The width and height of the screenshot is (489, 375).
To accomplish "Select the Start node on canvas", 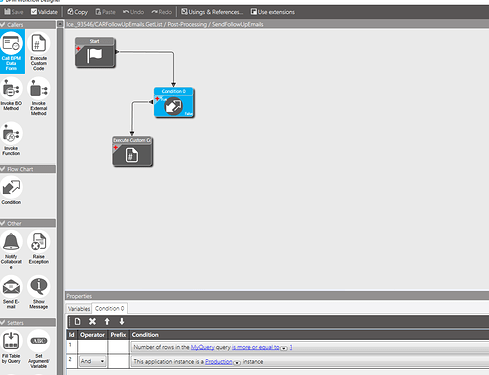I will pos(95,53).
